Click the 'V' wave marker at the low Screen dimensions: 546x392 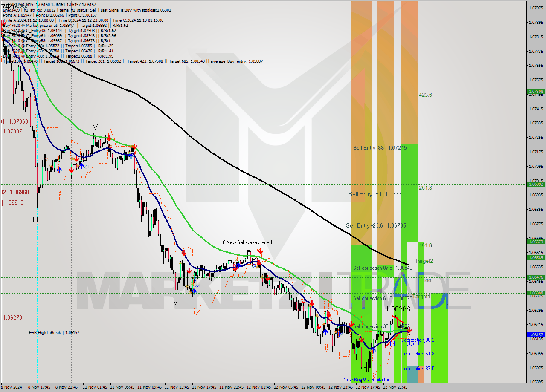(x=175, y=302)
